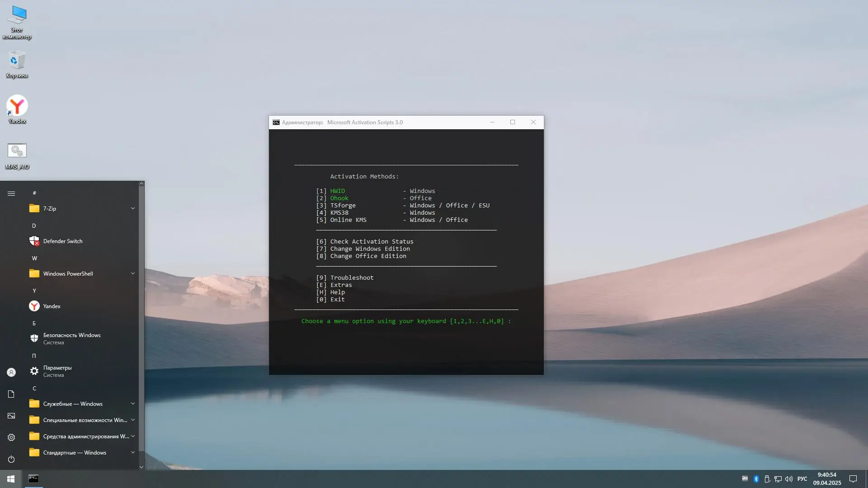Launch MAS_AIO from the desktop
This screenshot has width=868, height=488.
(x=17, y=156)
